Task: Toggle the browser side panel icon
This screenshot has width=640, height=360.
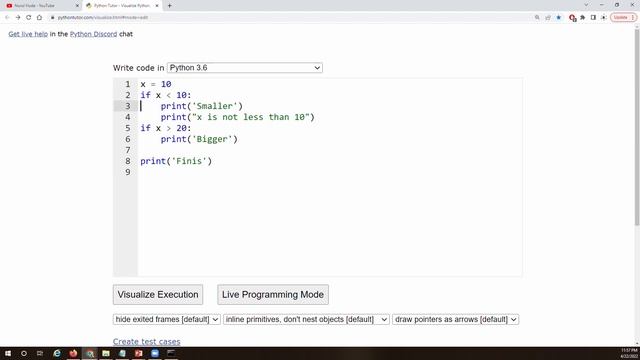Action: (593, 18)
